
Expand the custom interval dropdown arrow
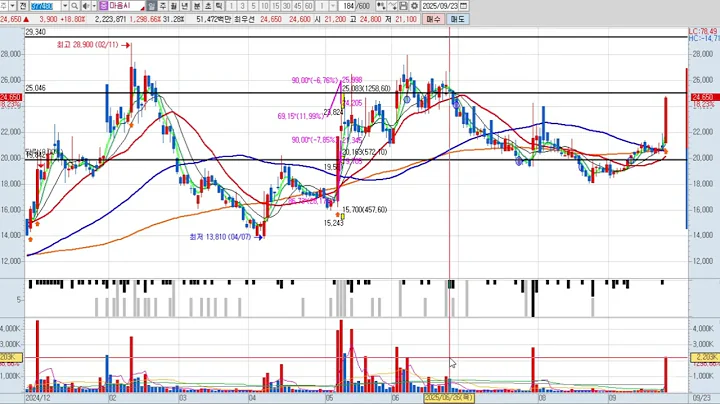point(333,6)
